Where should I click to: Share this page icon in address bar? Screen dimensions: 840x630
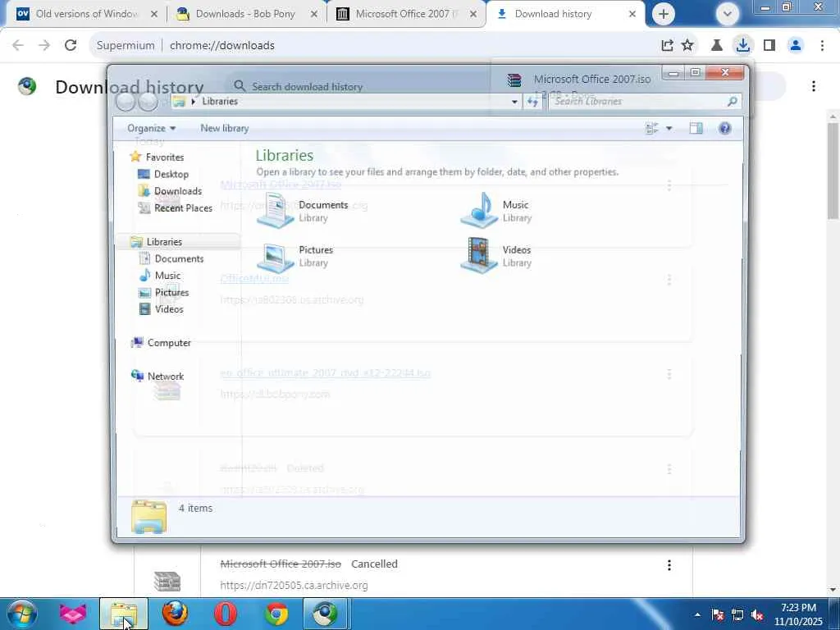pyautogui.click(x=667, y=45)
